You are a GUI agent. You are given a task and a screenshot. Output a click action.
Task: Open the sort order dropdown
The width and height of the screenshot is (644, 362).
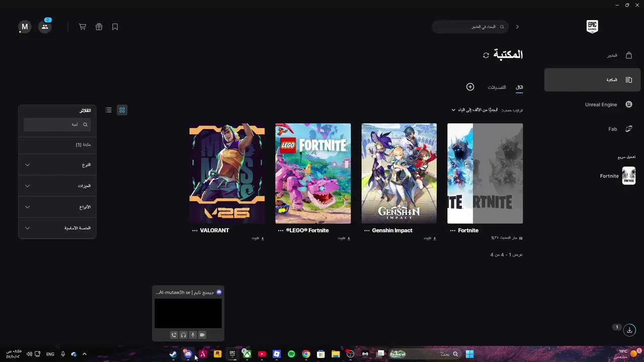coord(474,110)
